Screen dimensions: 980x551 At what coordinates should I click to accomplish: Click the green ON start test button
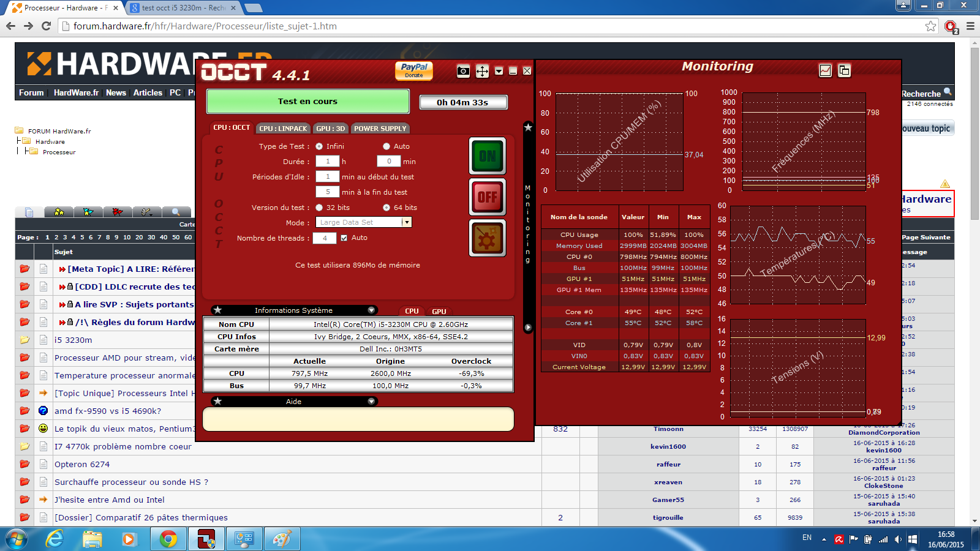coord(487,156)
